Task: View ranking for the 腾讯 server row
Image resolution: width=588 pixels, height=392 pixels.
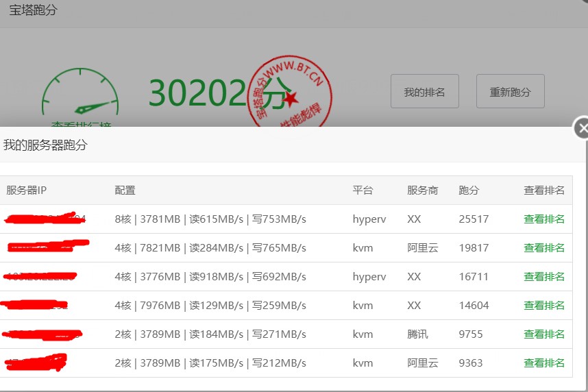Action: pos(544,334)
